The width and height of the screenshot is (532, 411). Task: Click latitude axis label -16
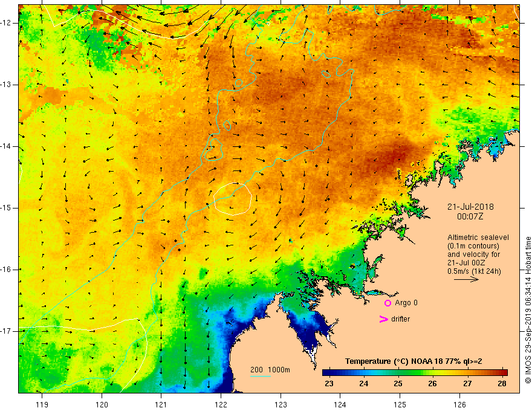[6, 270]
